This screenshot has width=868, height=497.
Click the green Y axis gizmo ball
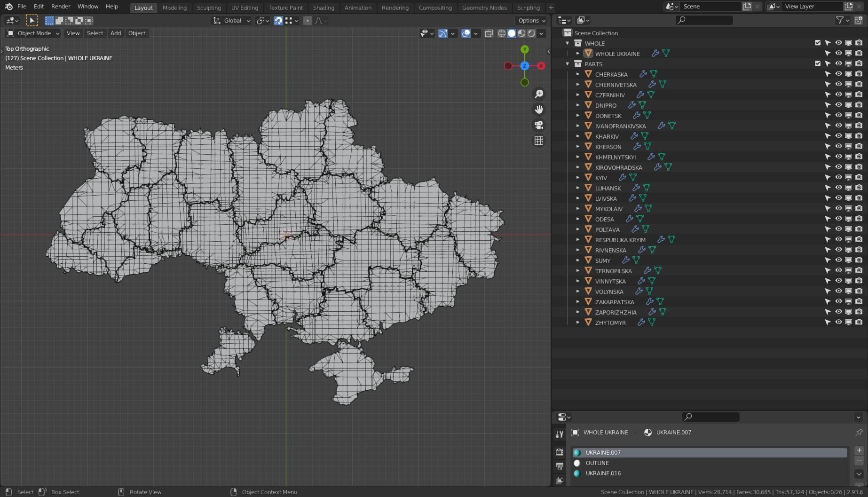(x=525, y=49)
